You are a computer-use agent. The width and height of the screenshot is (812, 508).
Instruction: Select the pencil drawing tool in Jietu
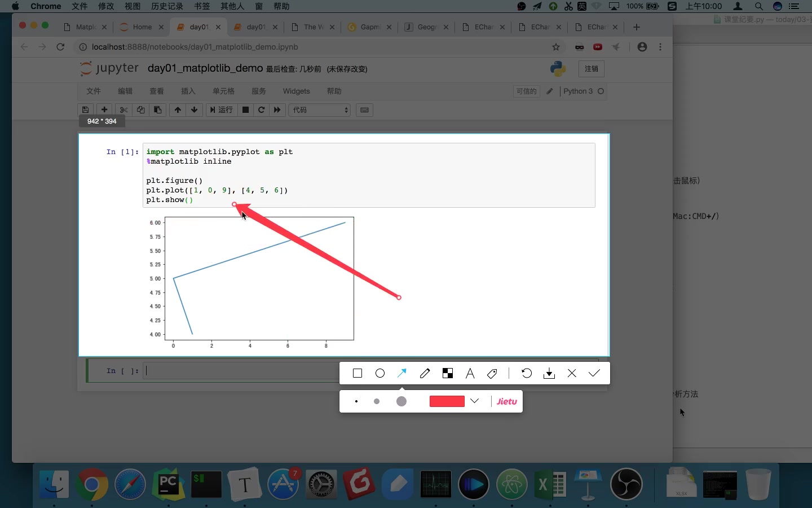425,373
